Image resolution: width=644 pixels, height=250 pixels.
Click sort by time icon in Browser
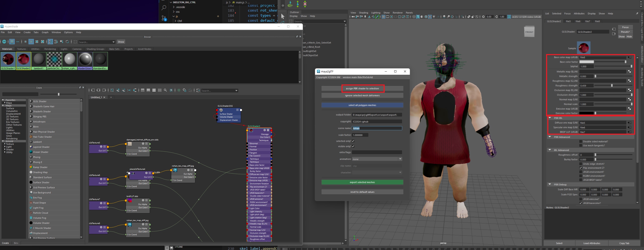coord(62,42)
